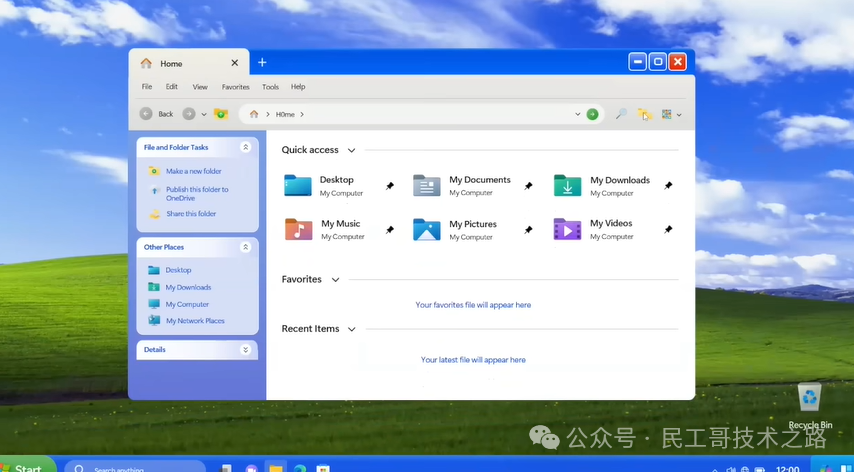Click the green Go arrow button
Viewport: 854px width, 472px height.
tap(592, 114)
